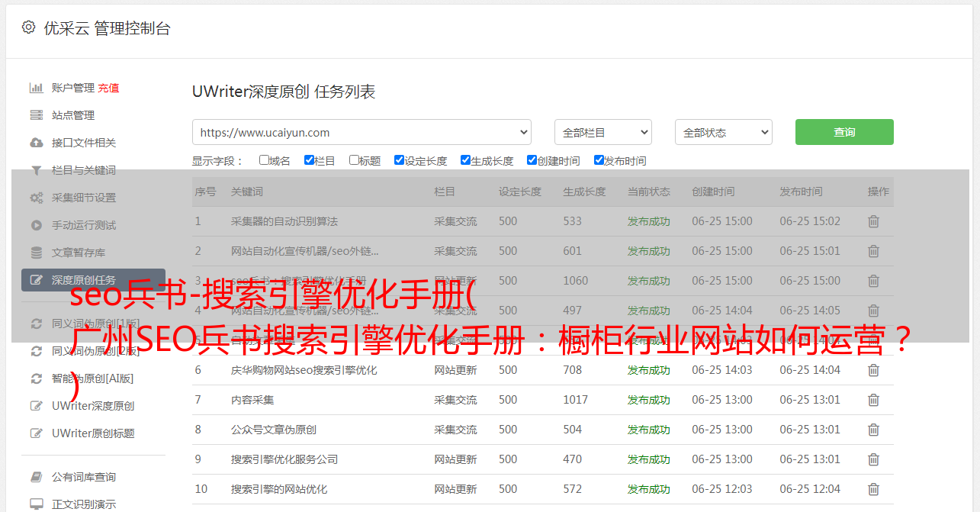This screenshot has height=512, width=980.
Task: Toggle the 标题 display field checkbox
Action: point(354,160)
